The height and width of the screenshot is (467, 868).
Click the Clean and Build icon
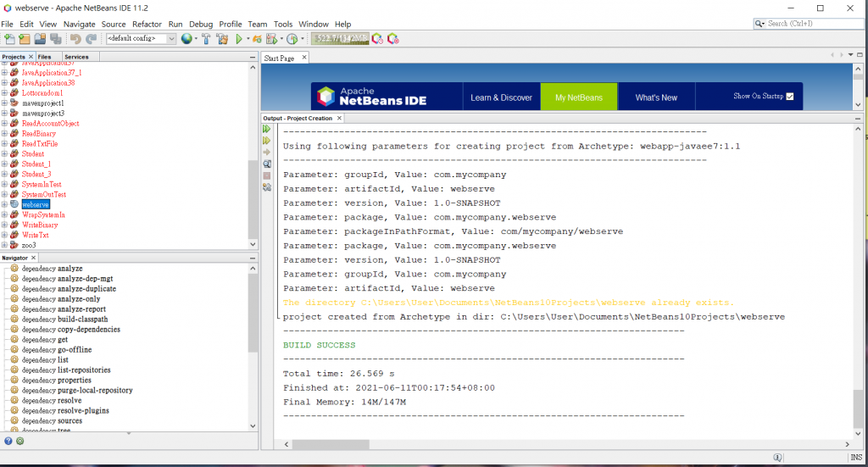click(x=222, y=39)
